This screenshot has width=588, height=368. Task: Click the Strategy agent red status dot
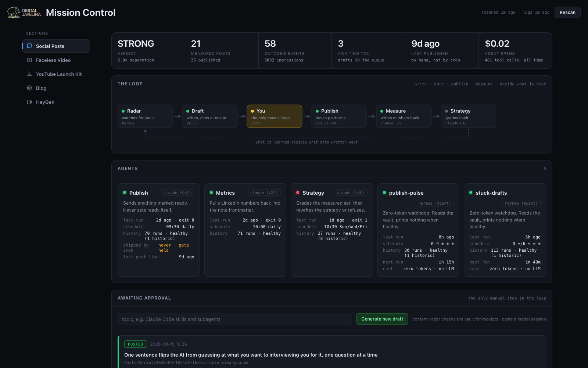click(298, 192)
